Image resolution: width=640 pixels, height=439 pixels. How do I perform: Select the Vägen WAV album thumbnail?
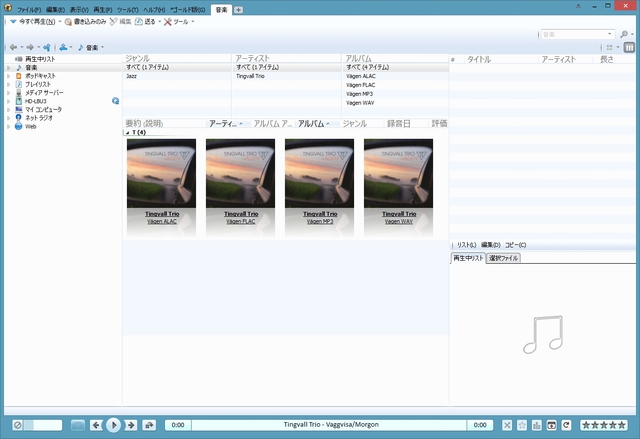pyautogui.click(x=399, y=172)
